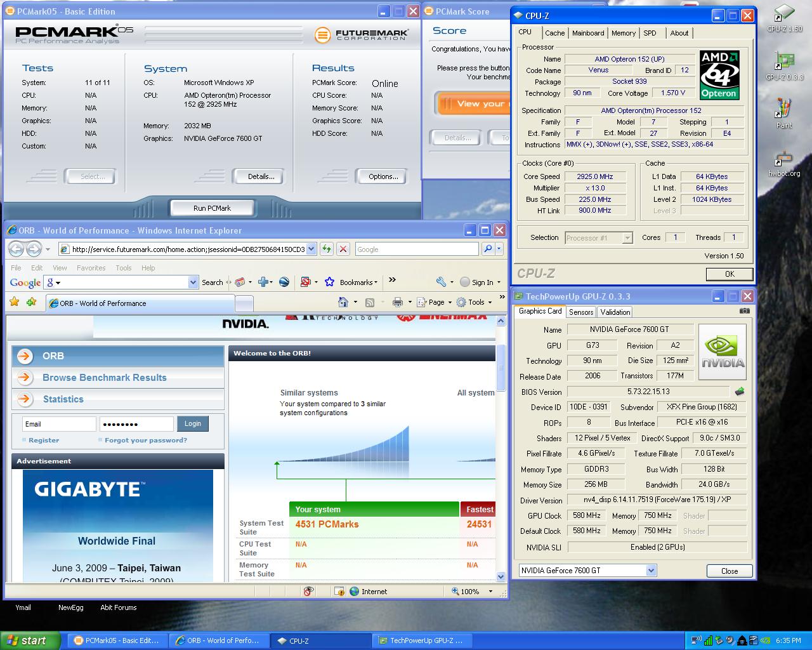Open the GPU-Z graphics card selection dropdown
The image size is (812, 650).
point(651,570)
